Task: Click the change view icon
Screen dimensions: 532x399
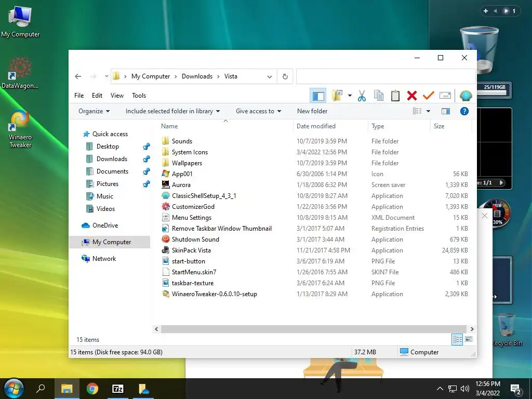Action: click(x=417, y=111)
